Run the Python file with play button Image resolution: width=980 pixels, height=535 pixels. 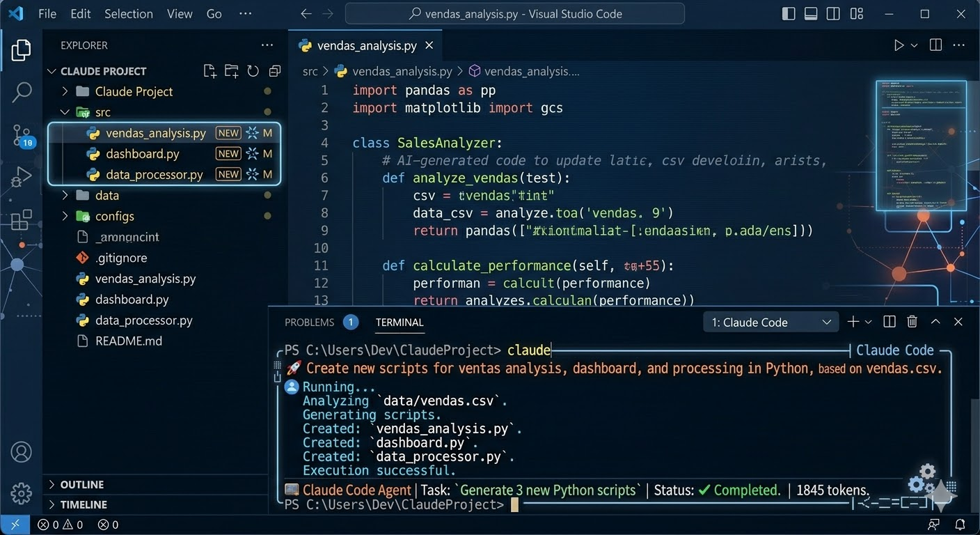pos(899,45)
